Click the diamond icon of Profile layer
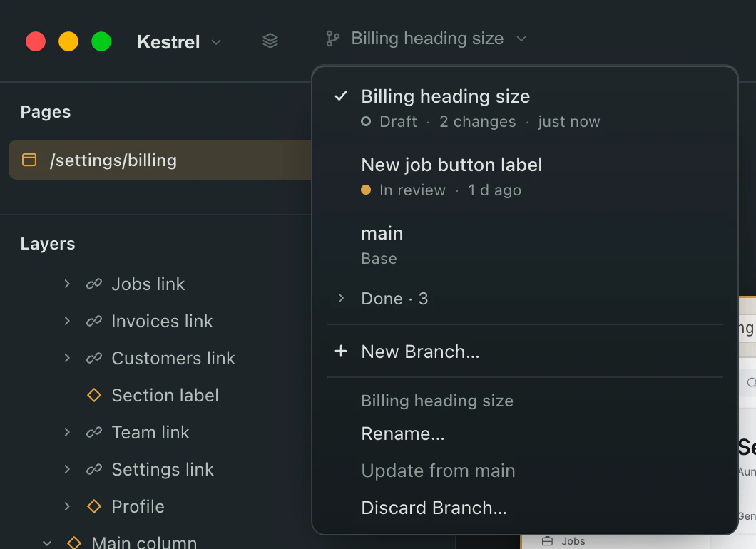This screenshot has height=549, width=756. click(94, 507)
